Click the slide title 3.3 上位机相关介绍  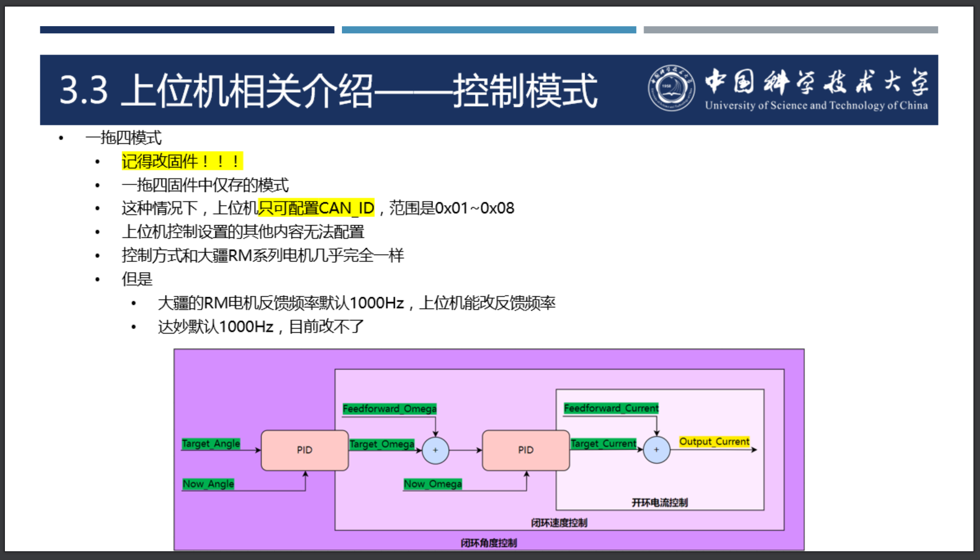(327, 91)
